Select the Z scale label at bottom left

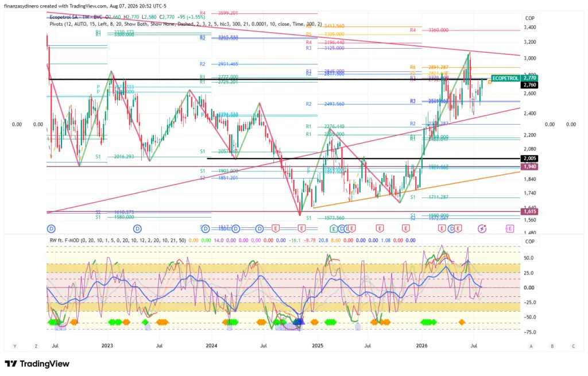tap(36, 346)
